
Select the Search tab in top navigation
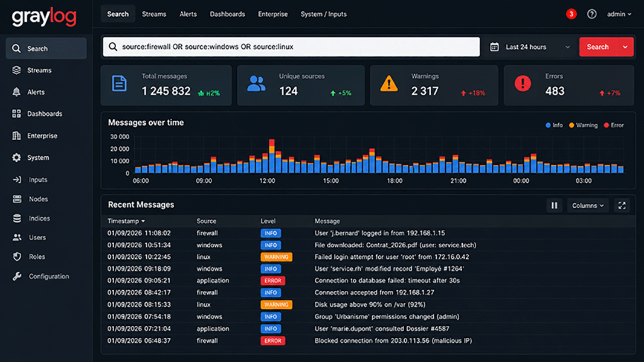[118, 14]
